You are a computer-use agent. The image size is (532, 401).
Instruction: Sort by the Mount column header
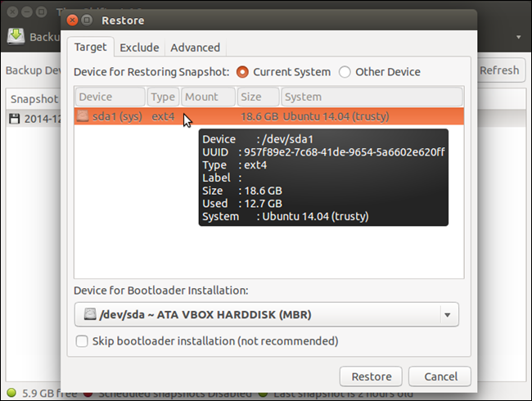point(209,97)
